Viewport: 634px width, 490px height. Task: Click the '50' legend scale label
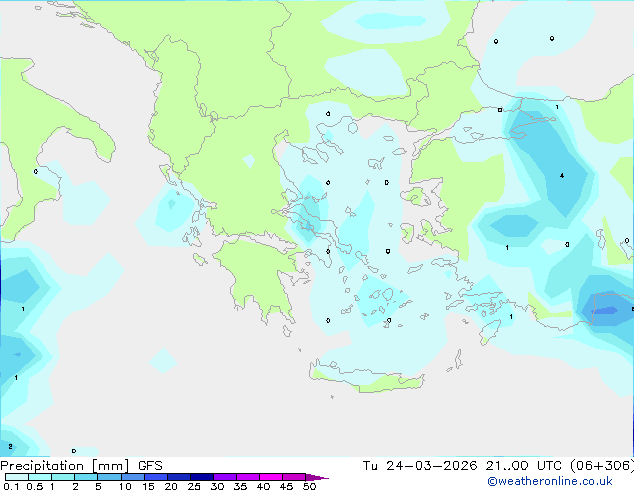pos(309,486)
